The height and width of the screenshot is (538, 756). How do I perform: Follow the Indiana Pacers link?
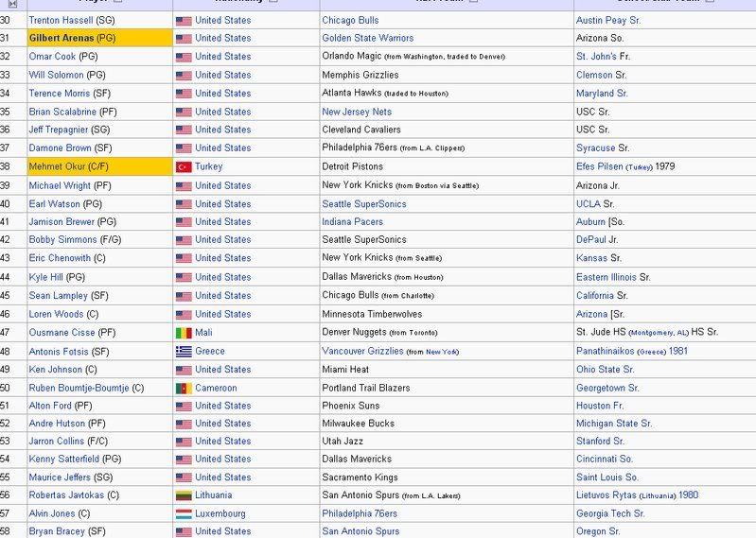point(352,222)
